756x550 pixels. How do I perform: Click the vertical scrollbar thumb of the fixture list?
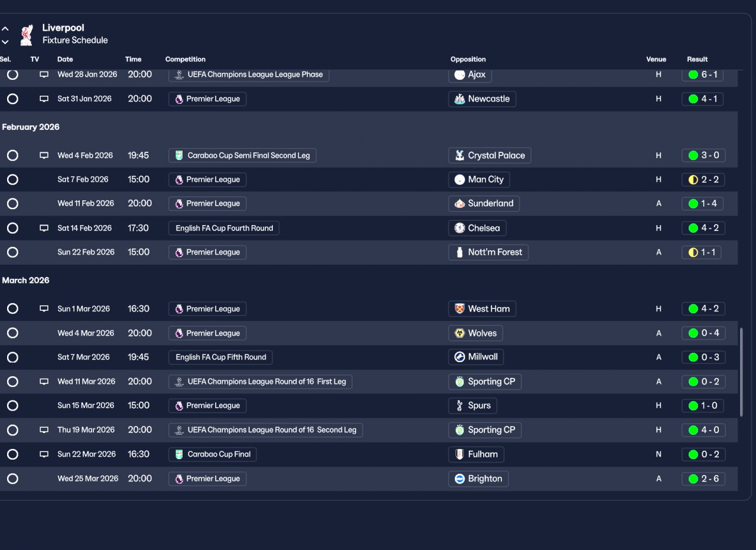pos(741,372)
